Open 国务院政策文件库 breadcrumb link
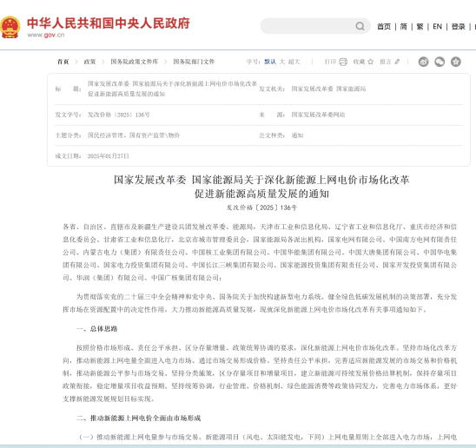The height and width of the screenshot is (448, 476). click(x=134, y=62)
